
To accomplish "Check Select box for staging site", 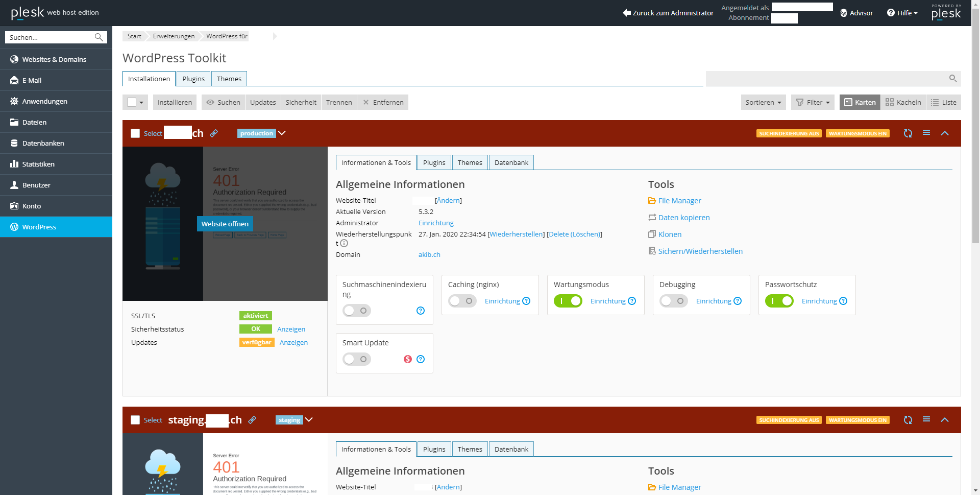I will pos(135,420).
